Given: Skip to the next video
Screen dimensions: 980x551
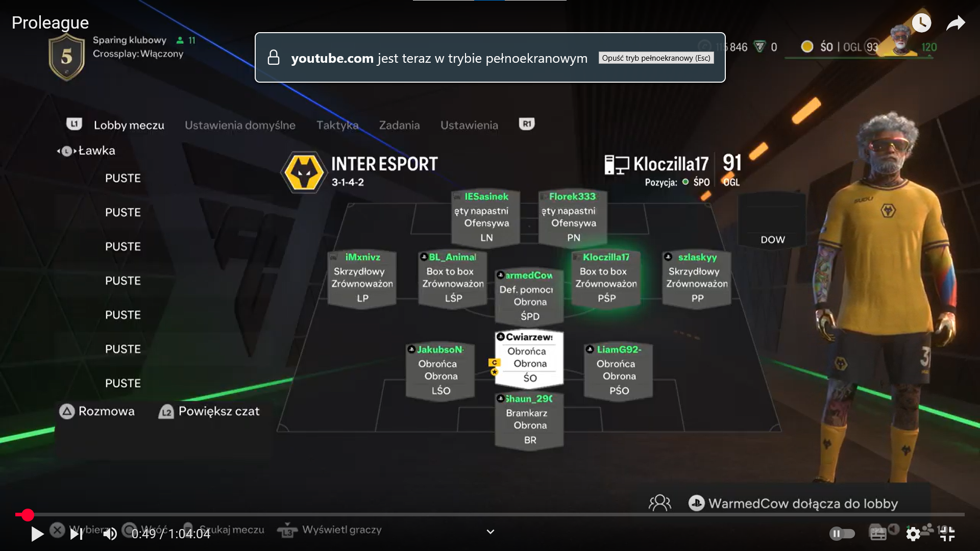Looking at the screenshot, I should 76,534.
